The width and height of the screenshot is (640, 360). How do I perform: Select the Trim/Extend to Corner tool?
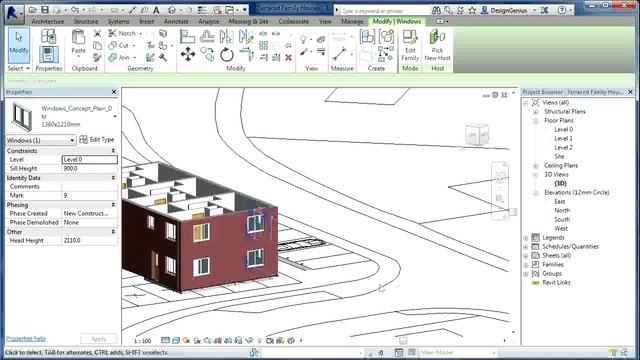[x=246, y=53]
